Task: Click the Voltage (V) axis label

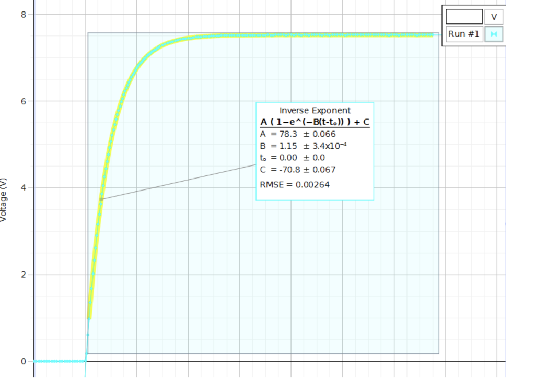Action: [4, 200]
